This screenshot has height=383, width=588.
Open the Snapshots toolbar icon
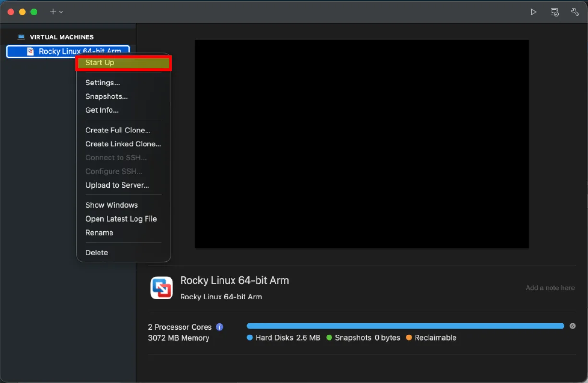[x=554, y=12]
